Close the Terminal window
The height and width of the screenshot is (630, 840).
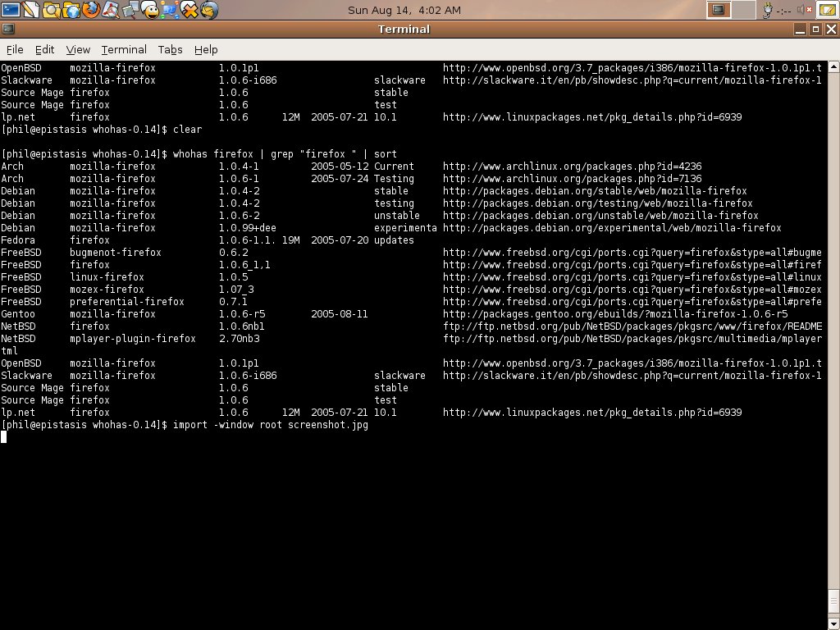(x=832, y=29)
